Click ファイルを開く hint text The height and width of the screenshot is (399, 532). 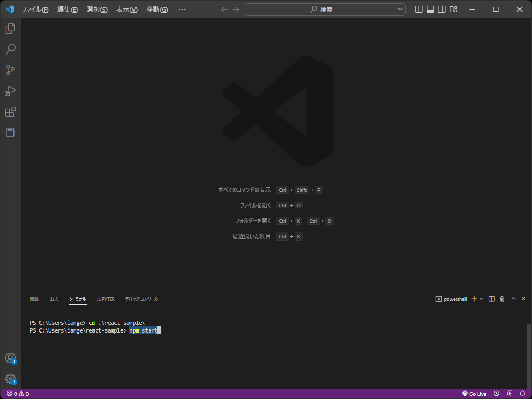coord(255,205)
